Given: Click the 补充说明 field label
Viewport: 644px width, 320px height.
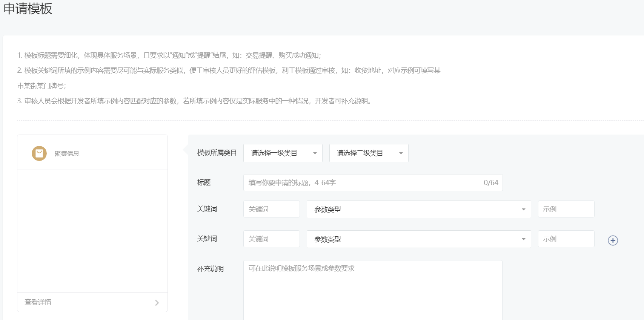Looking at the screenshot, I should point(210,269).
